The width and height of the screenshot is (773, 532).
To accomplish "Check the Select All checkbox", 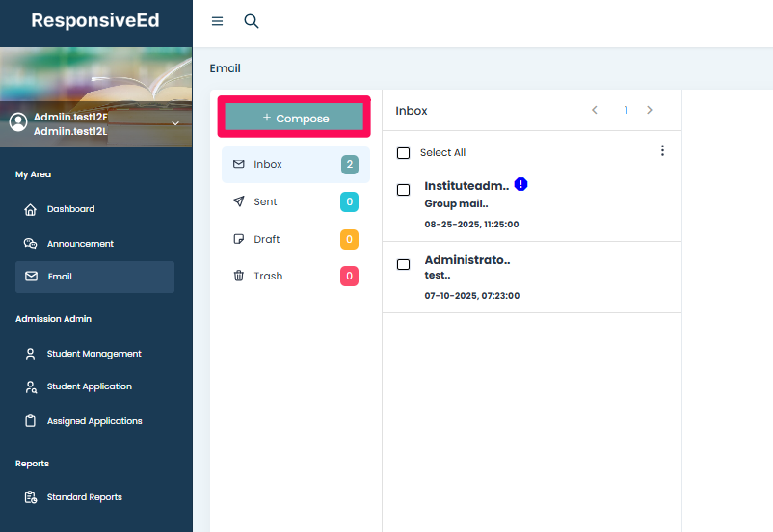I will (x=404, y=153).
